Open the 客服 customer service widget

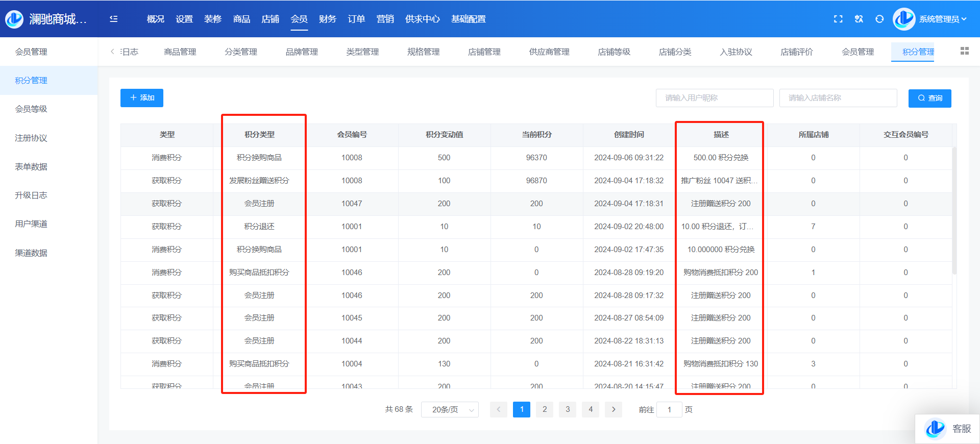pyautogui.click(x=948, y=429)
